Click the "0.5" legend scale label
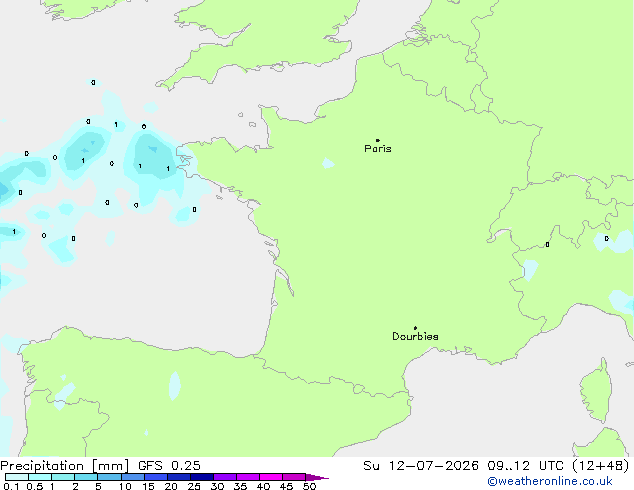Screen dimensions: 634x490 pyautogui.click(x=35, y=486)
